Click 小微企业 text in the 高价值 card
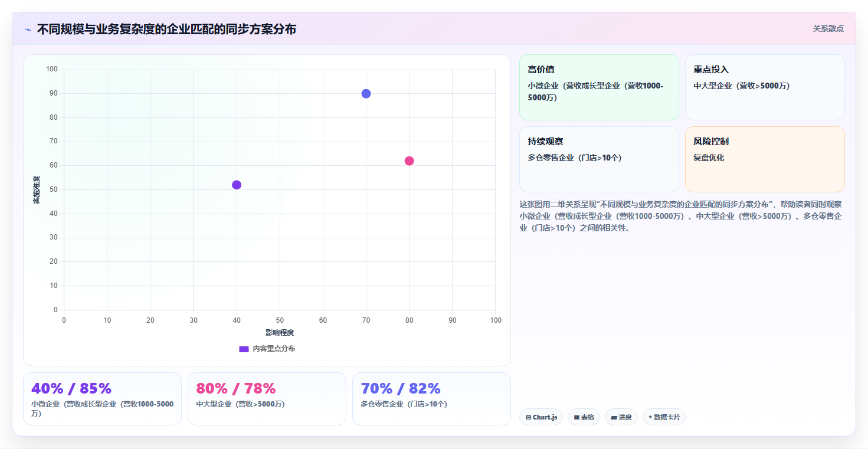Image resolution: width=868 pixels, height=449 pixels. 595,91
